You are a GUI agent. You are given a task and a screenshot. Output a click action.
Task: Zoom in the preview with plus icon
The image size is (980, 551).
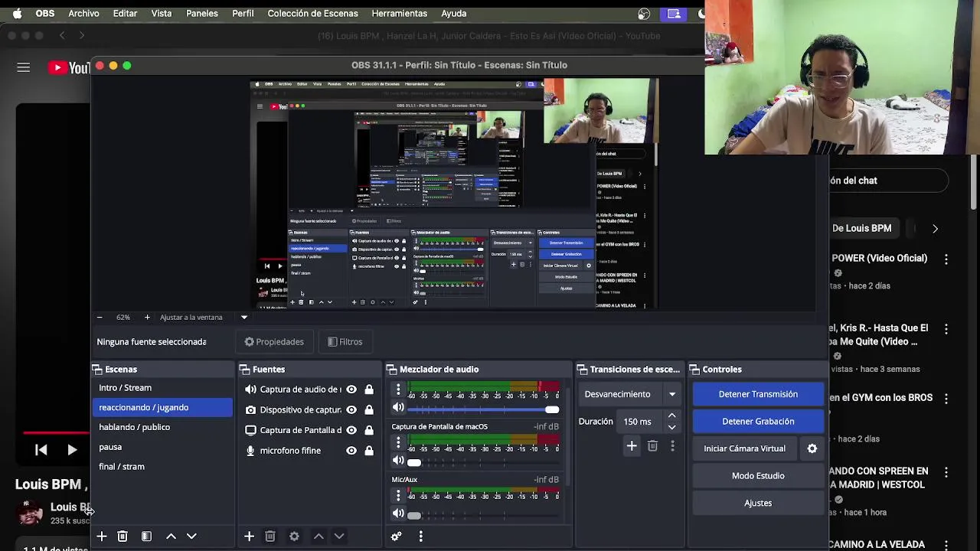(147, 317)
